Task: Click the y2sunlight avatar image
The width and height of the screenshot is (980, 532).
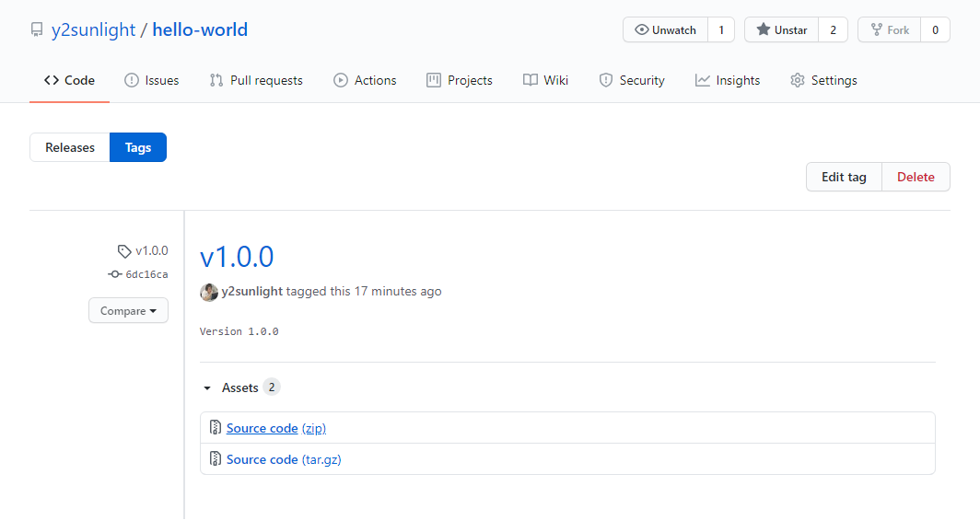Action: pyautogui.click(x=209, y=292)
